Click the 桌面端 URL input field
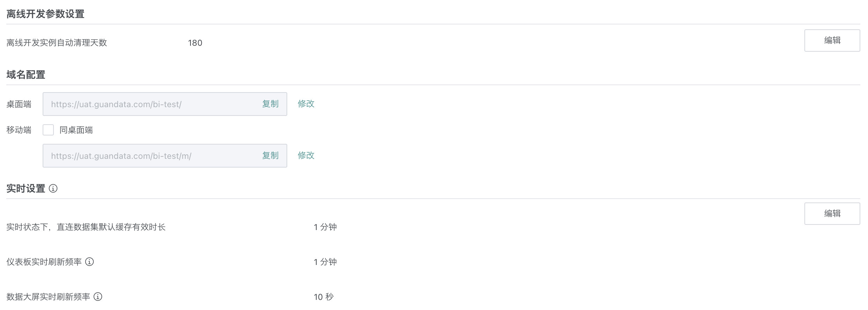Image resolution: width=868 pixels, height=310 pixels. coord(150,104)
